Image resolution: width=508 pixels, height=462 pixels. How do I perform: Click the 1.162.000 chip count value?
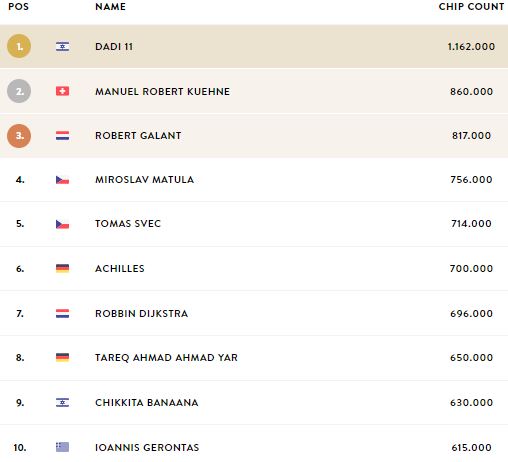pyautogui.click(x=471, y=46)
